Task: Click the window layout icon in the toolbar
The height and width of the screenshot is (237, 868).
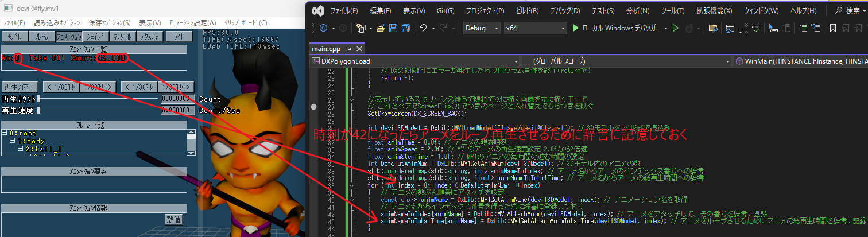Action: (730, 28)
